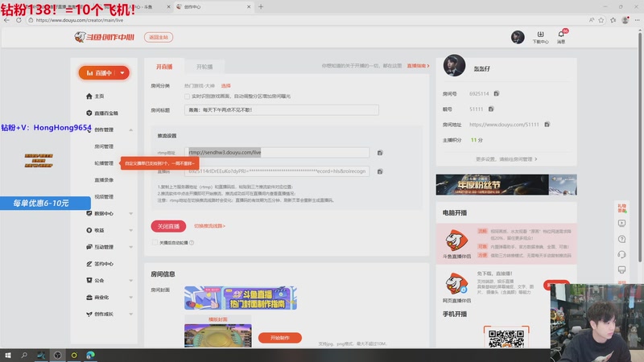Copy the rtmp address with copy icon
Viewport: 644px width, 362px height.
click(x=380, y=152)
